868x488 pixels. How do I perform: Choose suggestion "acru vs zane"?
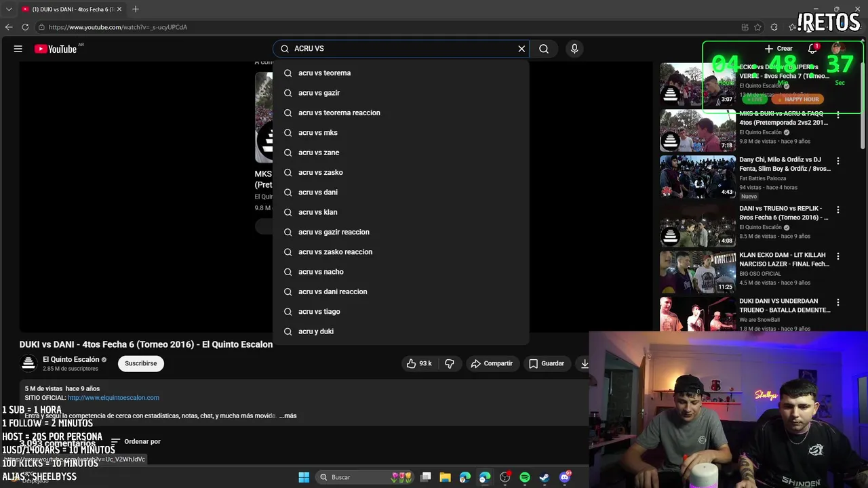pyautogui.click(x=401, y=152)
